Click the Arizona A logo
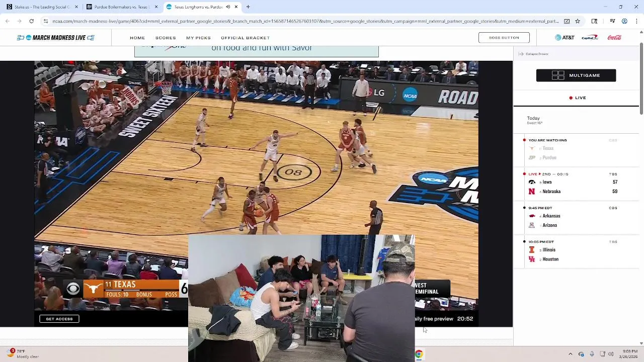 532,225
